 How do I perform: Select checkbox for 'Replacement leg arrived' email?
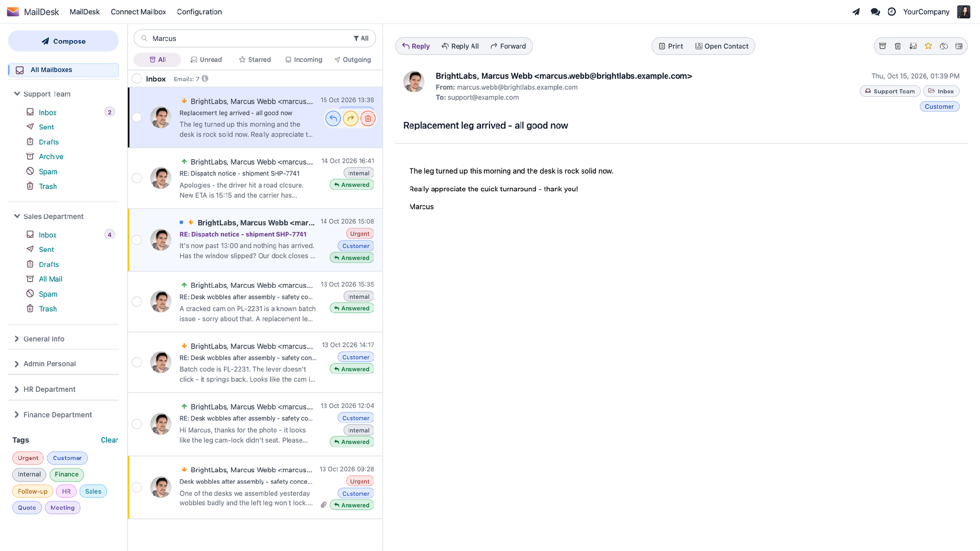point(137,117)
